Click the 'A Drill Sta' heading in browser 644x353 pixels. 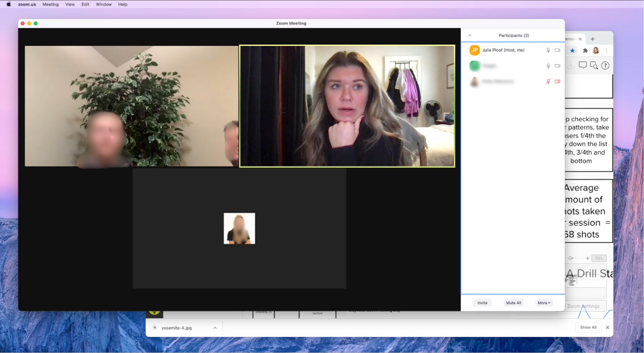589,274
